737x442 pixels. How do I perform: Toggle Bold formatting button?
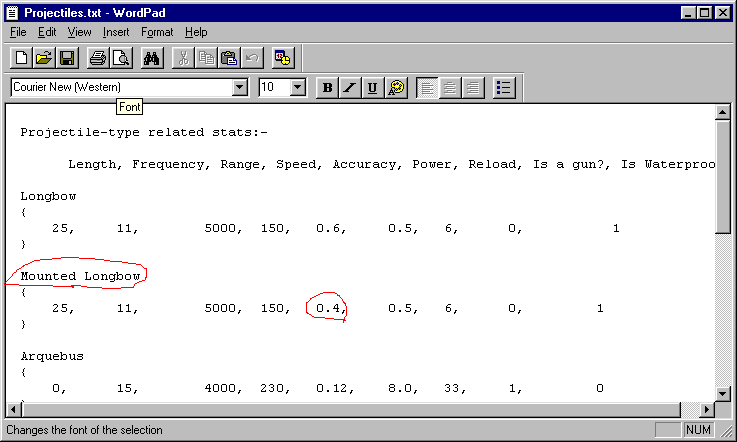point(328,87)
